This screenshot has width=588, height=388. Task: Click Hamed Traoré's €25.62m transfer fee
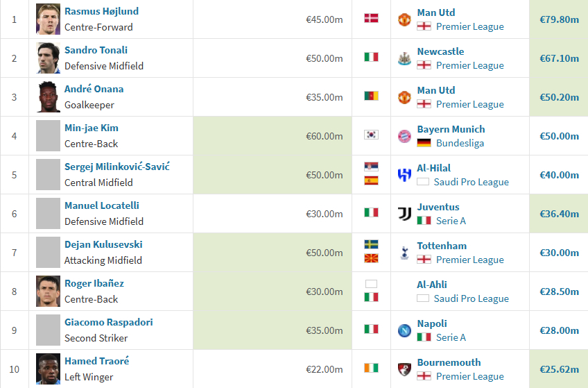559,370
